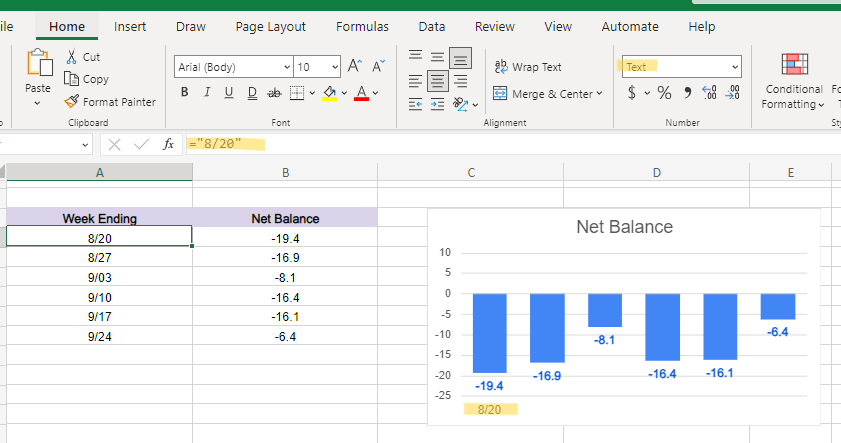Screen dimensions: 841x443
Task: Align text left
Action: pos(415,81)
